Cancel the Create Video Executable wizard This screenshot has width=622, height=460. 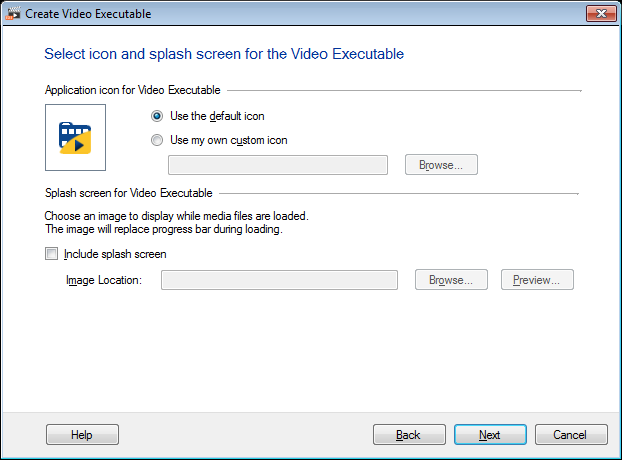tap(571, 435)
